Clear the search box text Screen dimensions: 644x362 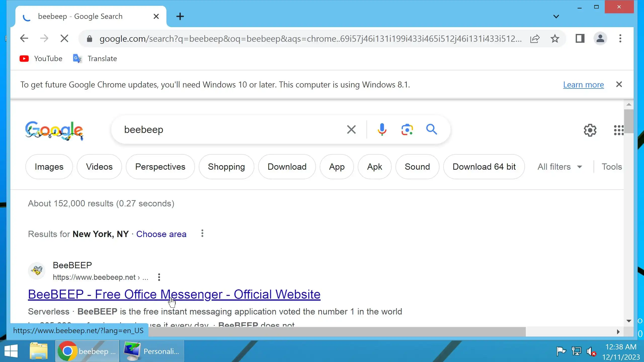pyautogui.click(x=351, y=130)
